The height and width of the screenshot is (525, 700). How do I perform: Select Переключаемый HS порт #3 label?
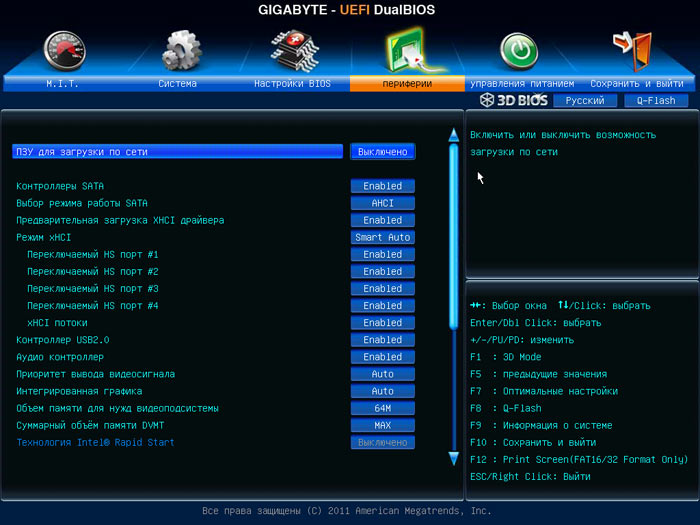coord(92,289)
